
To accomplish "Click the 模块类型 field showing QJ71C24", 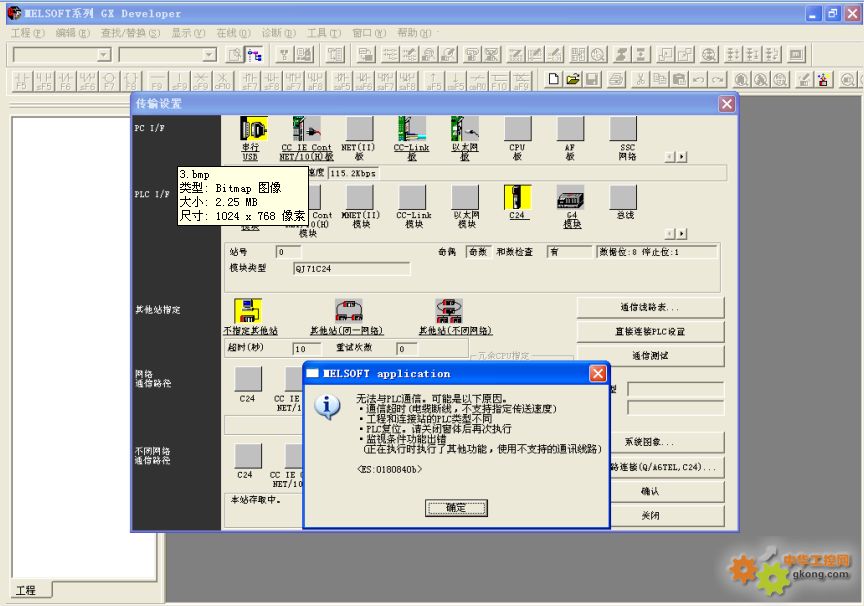I will point(352,269).
